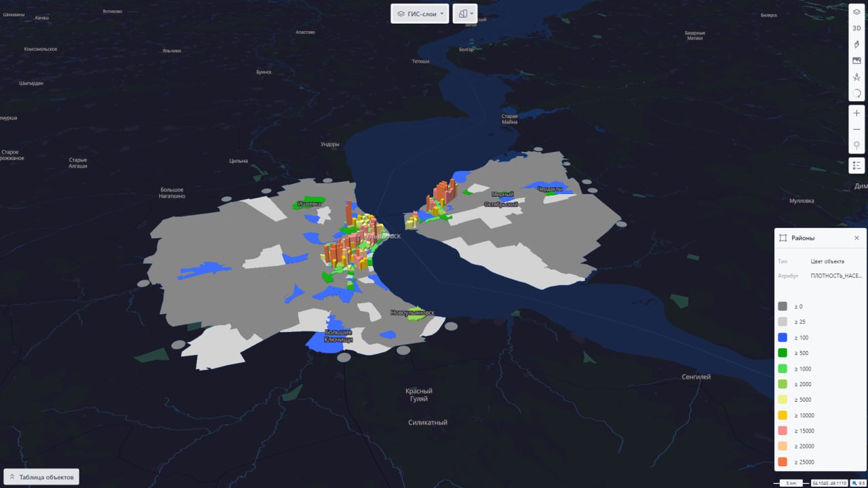Click the pink ≥ 15000 swatch
This screenshot has width=868, height=488.
pos(783,431)
